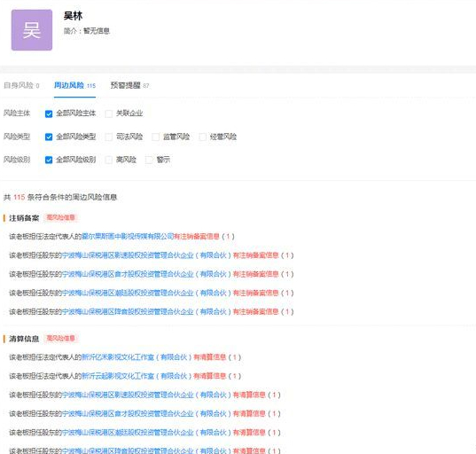Enable the 司法风险 filter checkbox

click(108, 137)
